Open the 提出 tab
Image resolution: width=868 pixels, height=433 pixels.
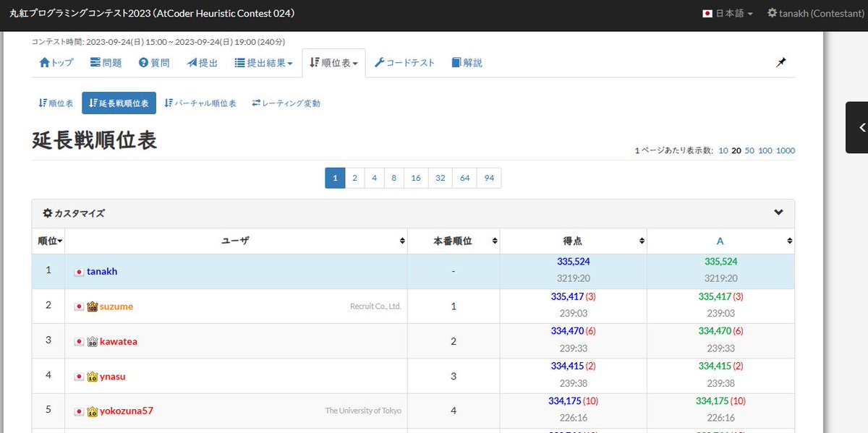(x=203, y=63)
